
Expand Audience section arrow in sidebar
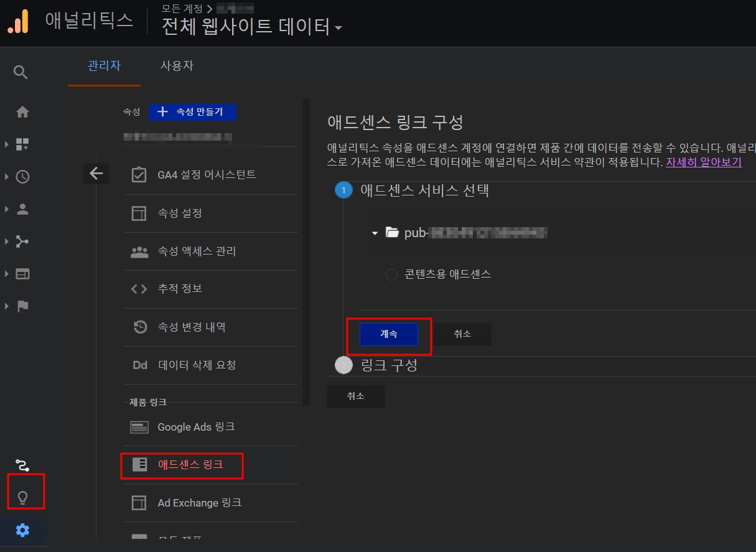coord(7,209)
